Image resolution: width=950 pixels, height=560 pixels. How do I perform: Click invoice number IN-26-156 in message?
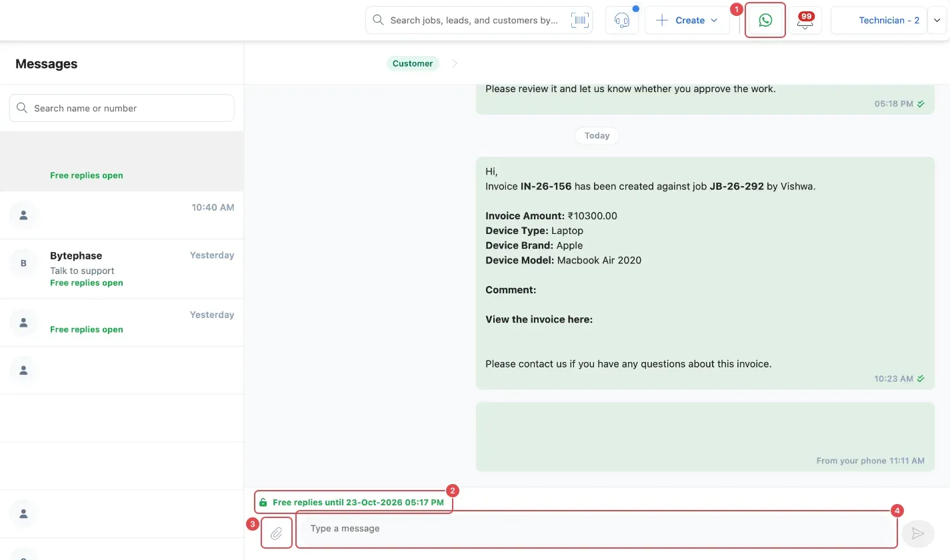[546, 186]
